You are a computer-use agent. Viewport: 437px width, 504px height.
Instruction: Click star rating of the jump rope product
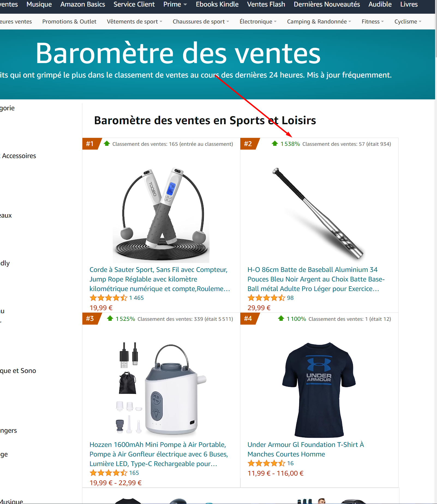[x=108, y=298]
